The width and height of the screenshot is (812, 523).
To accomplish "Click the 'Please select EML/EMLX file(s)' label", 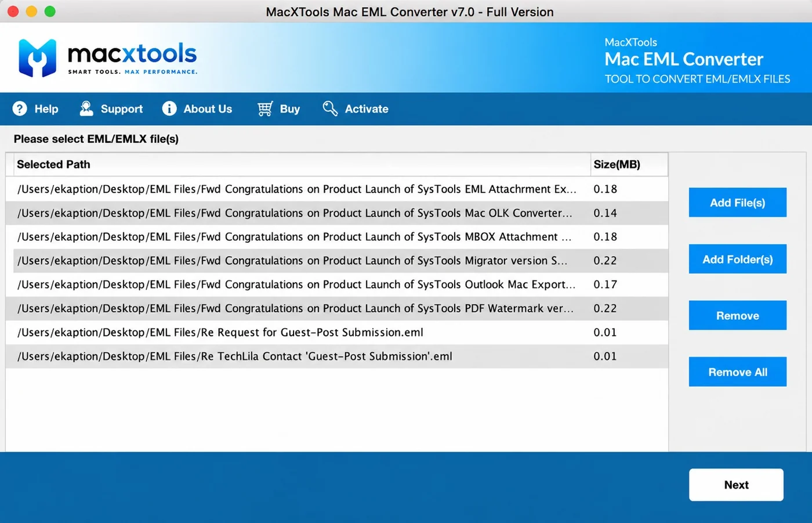I will coord(96,139).
